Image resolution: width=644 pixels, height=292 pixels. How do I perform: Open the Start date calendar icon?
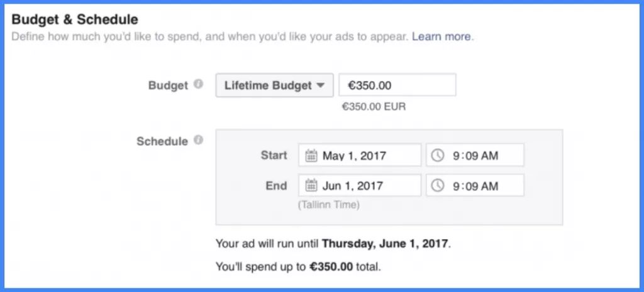311,155
